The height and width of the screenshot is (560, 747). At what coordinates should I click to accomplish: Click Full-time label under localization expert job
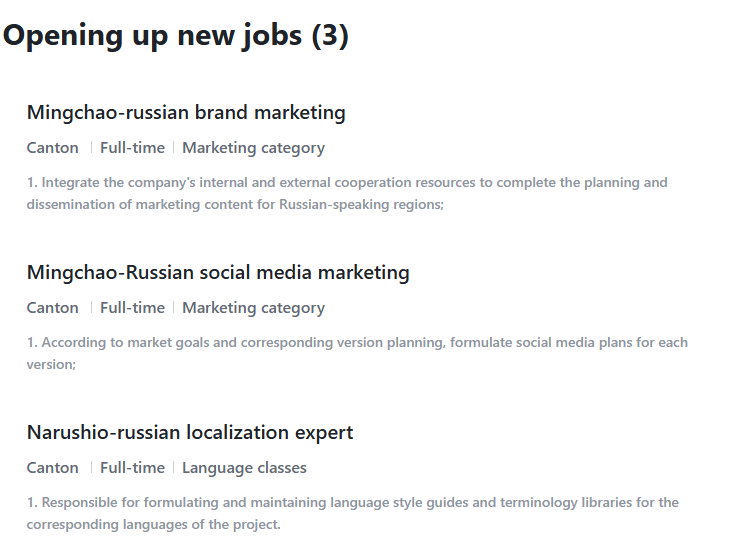click(132, 468)
